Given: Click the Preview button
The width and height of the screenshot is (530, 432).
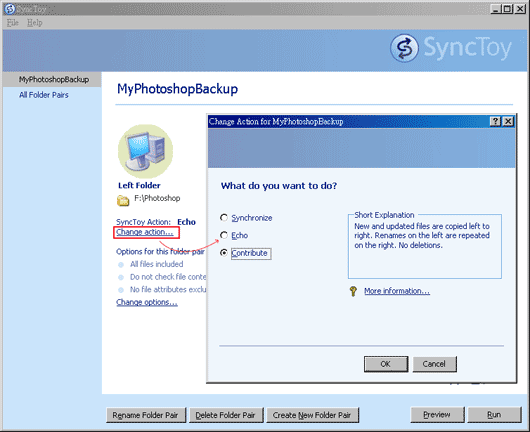Looking at the screenshot, I should 437,415.
